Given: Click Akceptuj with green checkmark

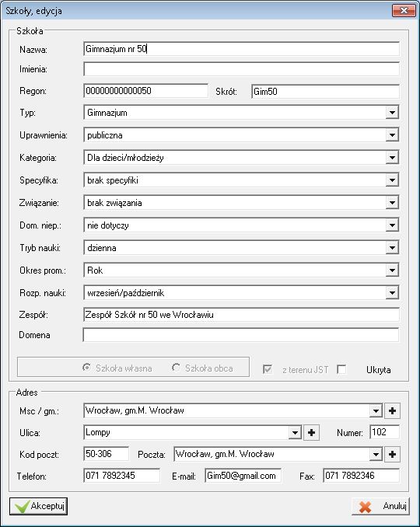Looking at the screenshot, I should 38,506.
